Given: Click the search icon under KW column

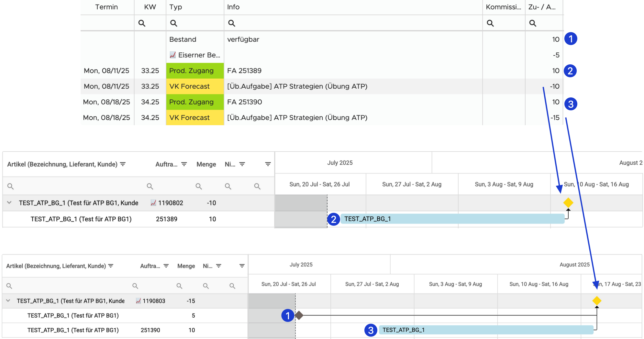Looking at the screenshot, I should click(142, 23).
